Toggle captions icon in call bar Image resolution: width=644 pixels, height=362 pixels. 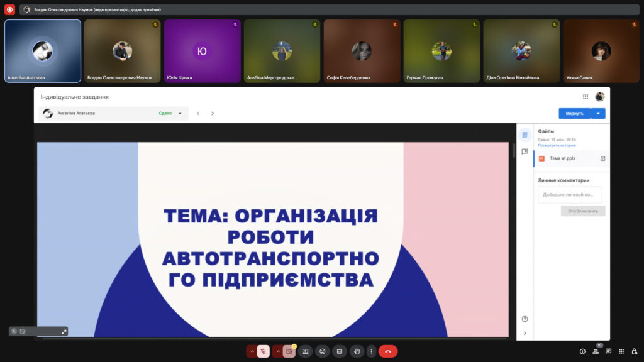coord(340,351)
